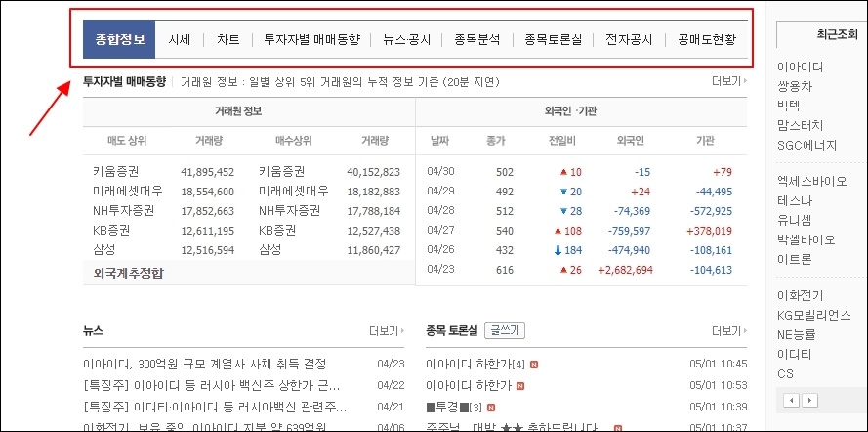Open the 전자공시 tab
Image resolution: width=868 pixels, height=432 pixels.
click(629, 39)
